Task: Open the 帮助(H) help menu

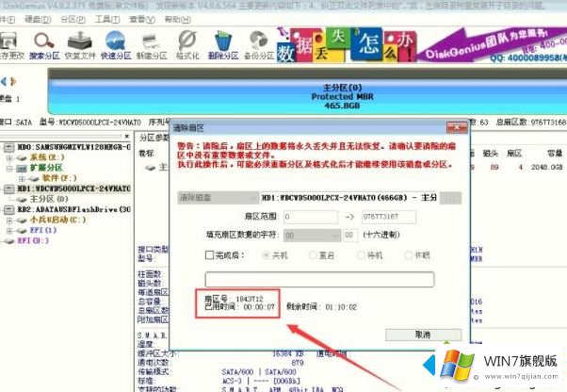Action: [178, 19]
